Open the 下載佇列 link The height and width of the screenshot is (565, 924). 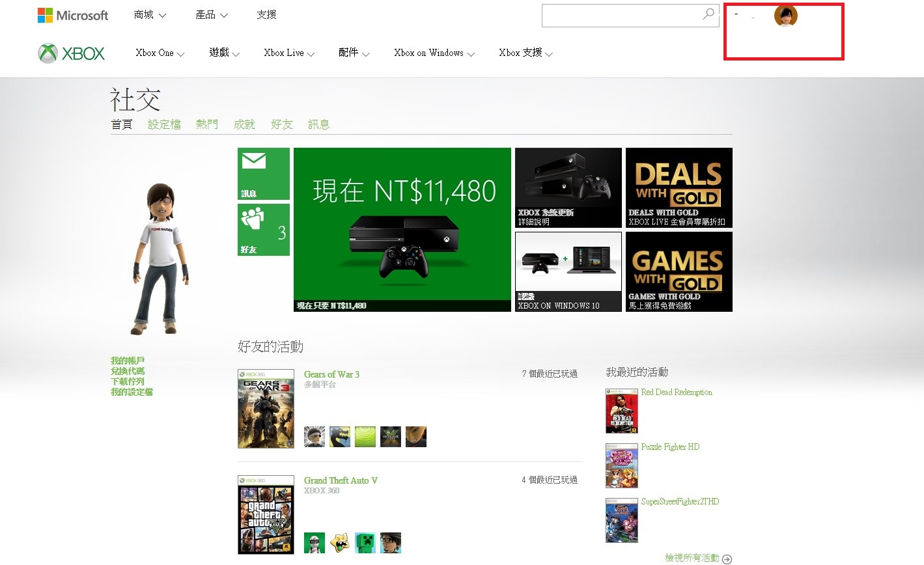point(128,381)
